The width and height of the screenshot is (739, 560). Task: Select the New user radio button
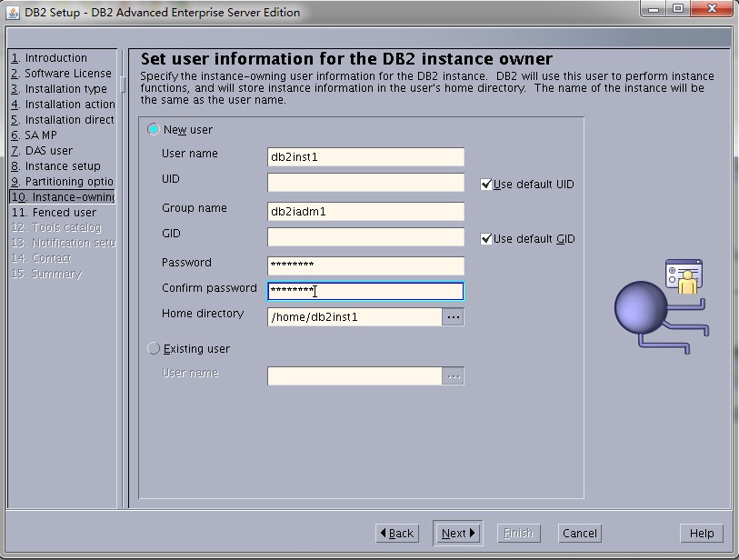click(154, 129)
